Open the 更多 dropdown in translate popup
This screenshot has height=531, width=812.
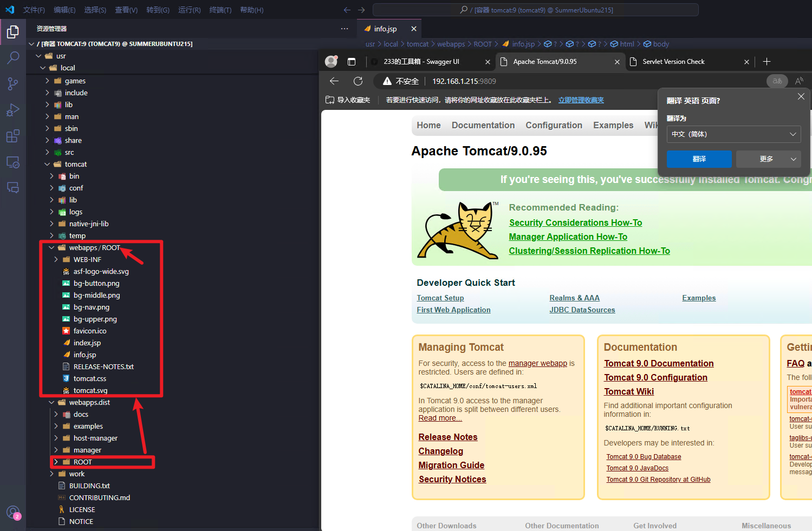[x=768, y=159]
